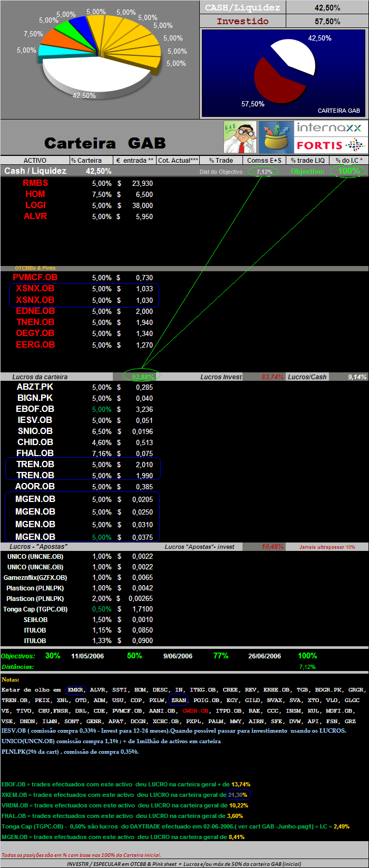
Task: Select the LOGI ticker cell
Action: click(35, 205)
